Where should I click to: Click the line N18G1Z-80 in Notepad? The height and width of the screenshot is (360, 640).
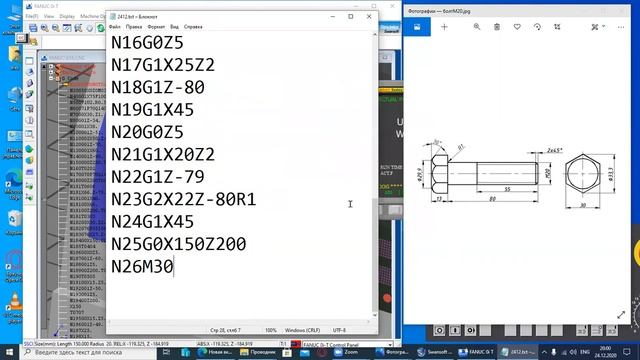tap(158, 87)
